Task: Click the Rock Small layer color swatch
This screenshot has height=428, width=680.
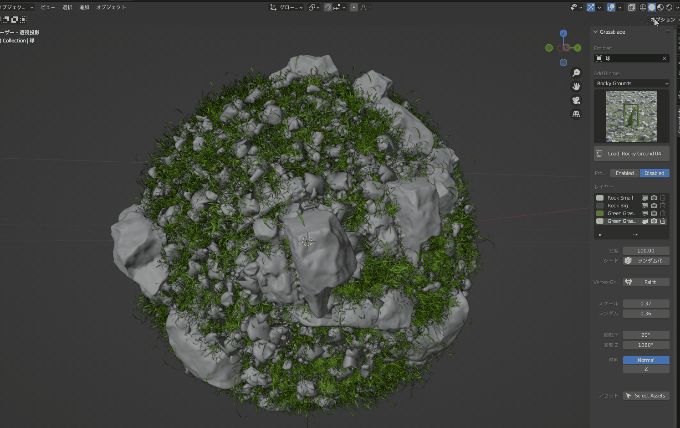Action: pyautogui.click(x=600, y=198)
